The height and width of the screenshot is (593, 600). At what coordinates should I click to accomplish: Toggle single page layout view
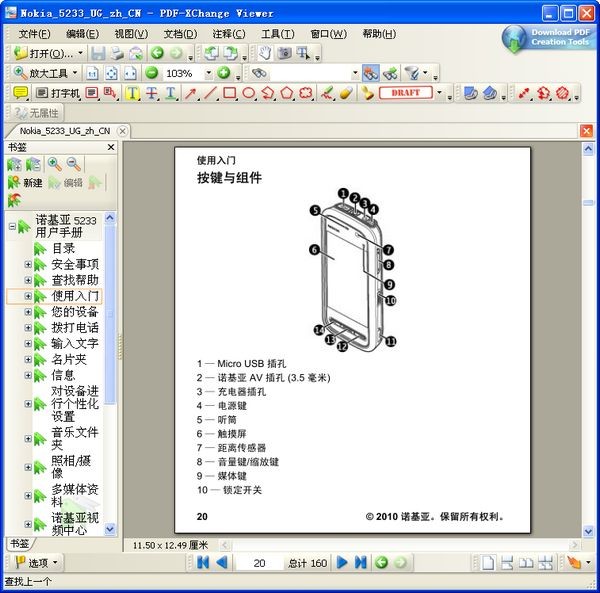pyautogui.click(x=488, y=563)
